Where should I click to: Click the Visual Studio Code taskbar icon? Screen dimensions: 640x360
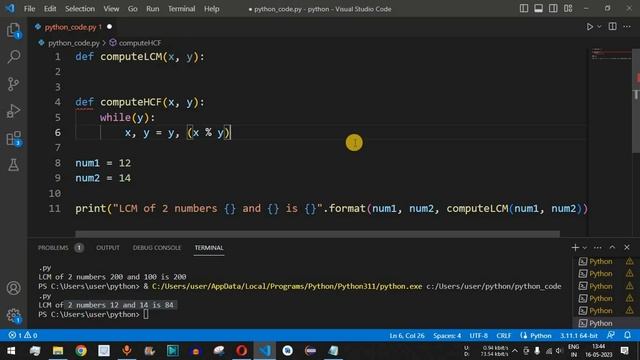[x=264, y=351]
